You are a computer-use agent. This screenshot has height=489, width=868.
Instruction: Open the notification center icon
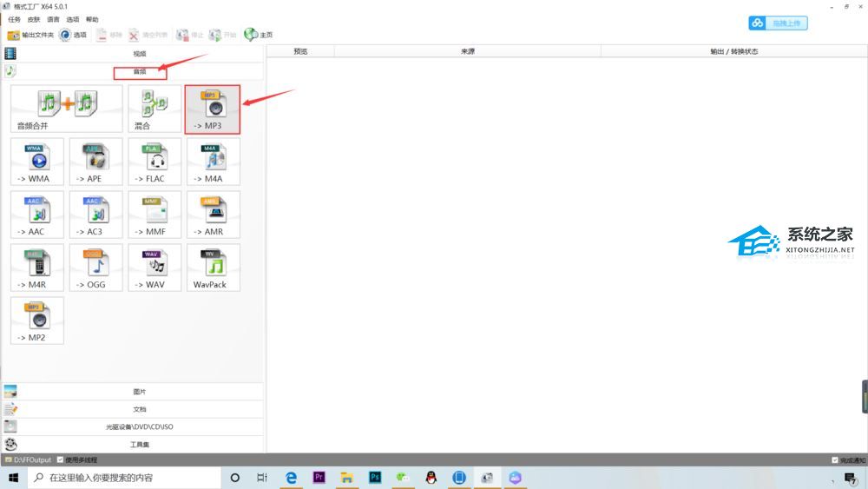(x=851, y=478)
